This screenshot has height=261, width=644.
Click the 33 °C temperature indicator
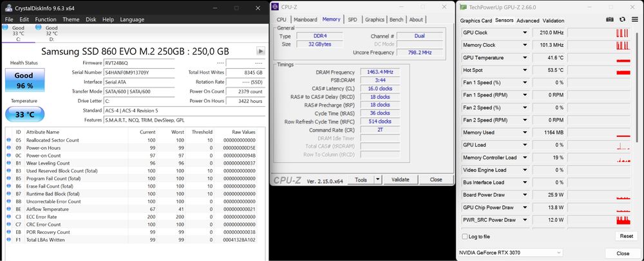click(x=24, y=114)
